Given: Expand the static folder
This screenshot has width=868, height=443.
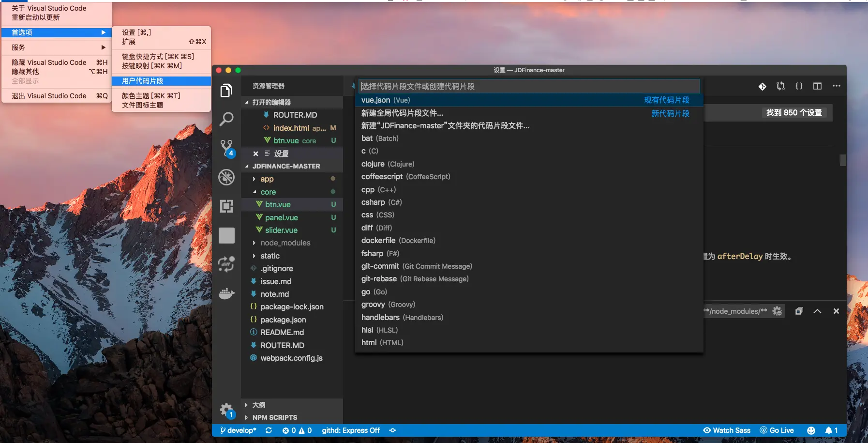Looking at the screenshot, I should [x=292, y=256].
